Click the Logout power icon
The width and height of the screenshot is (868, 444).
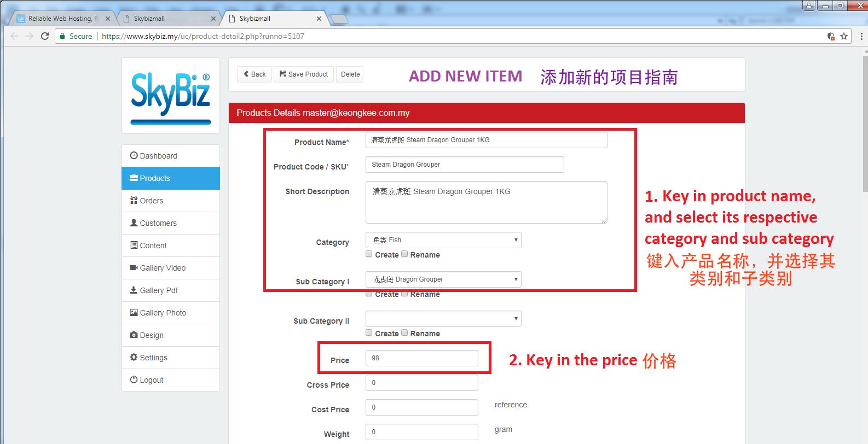click(x=134, y=379)
